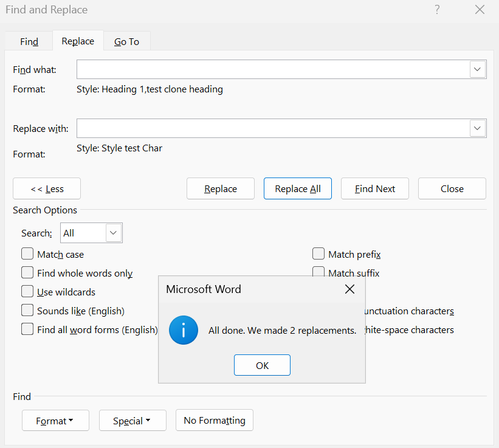Click the blue information icon
The width and height of the screenshot is (499, 448).
click(184, 330)
